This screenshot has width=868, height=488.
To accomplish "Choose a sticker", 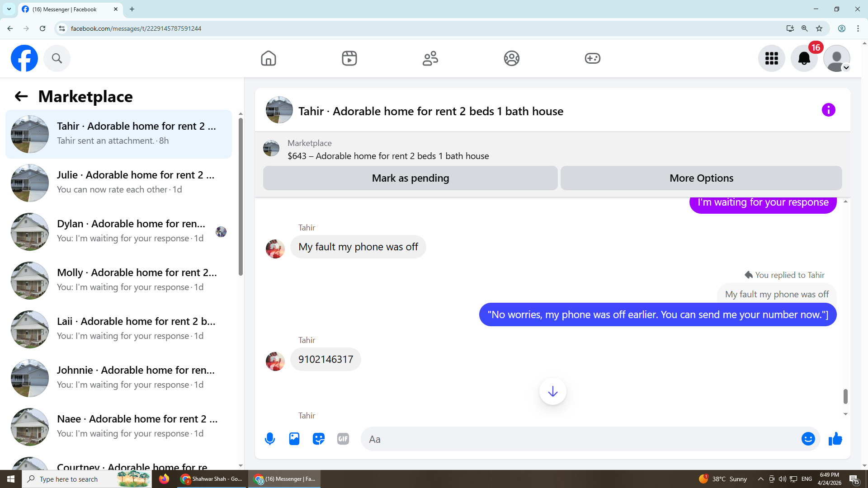I will (319, 439).
